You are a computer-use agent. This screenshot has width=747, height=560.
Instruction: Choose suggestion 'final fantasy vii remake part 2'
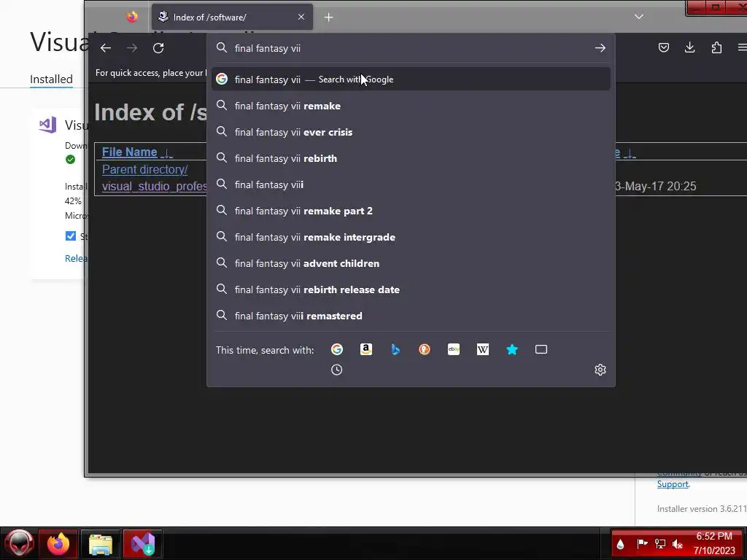point(411,211)
